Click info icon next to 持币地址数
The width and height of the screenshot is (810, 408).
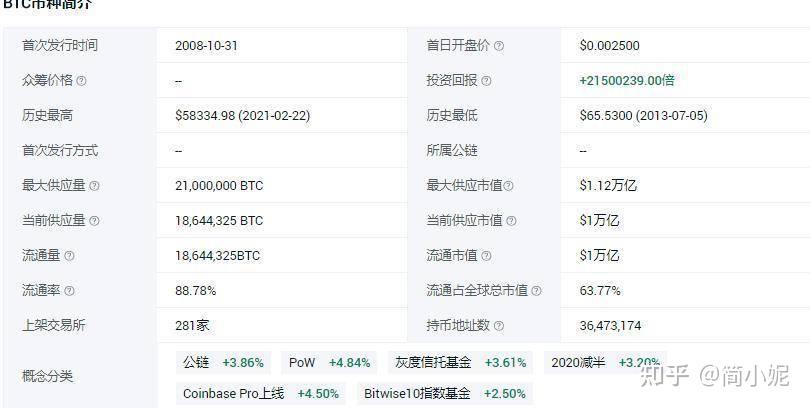click(x=499, y=326)
